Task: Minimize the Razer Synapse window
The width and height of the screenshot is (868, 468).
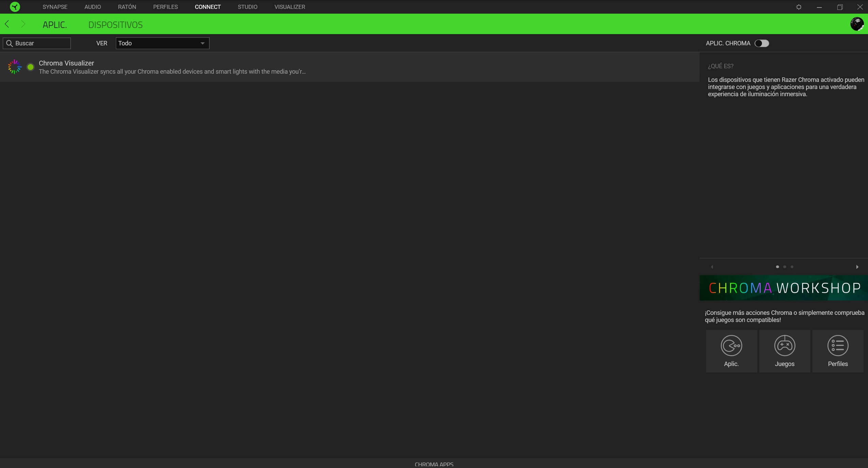Action: pos(819,7)
